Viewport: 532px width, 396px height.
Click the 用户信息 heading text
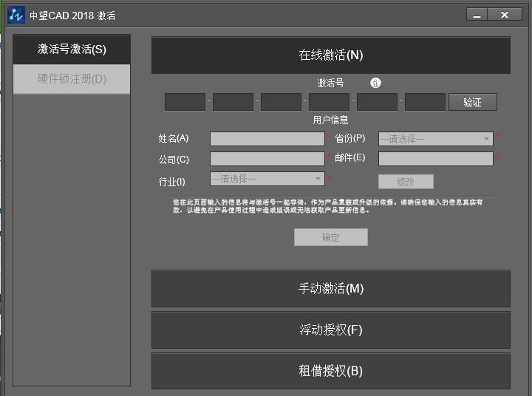[330, 120]
